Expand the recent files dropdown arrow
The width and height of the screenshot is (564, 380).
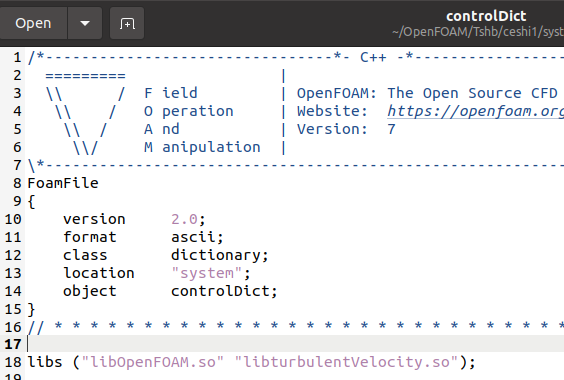[x=85, y=23]
